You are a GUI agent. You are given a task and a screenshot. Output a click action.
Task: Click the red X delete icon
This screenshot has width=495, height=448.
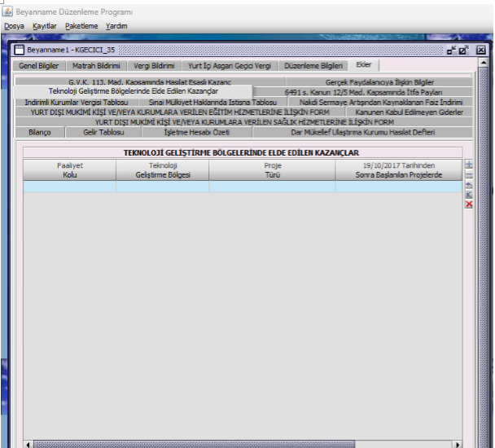pyautogui.click(x=469, y=204)
